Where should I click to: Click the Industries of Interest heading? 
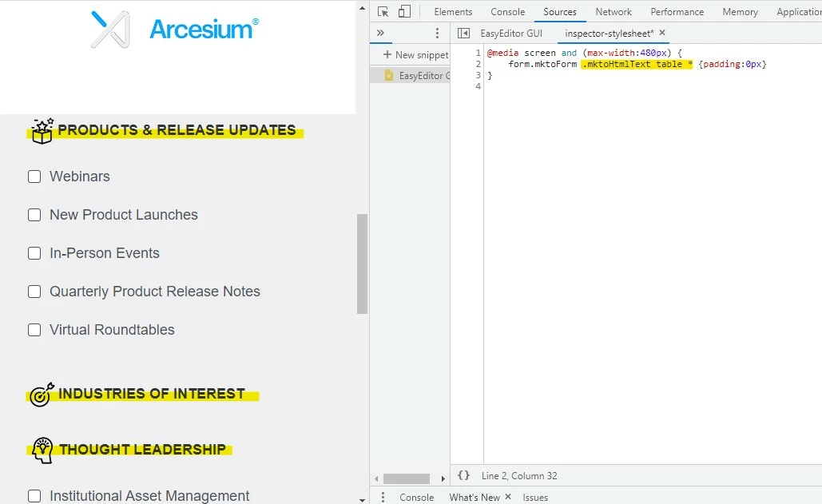[152, 394]
